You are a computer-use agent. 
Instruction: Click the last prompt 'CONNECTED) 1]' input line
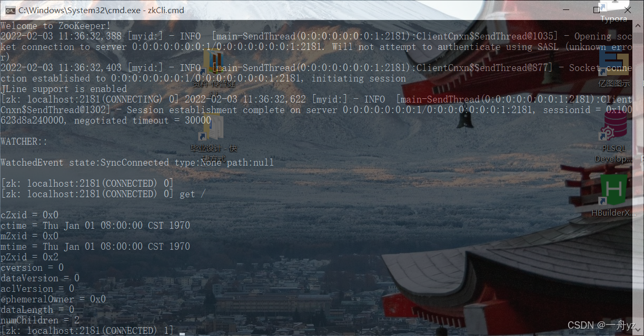click(93, 330)
